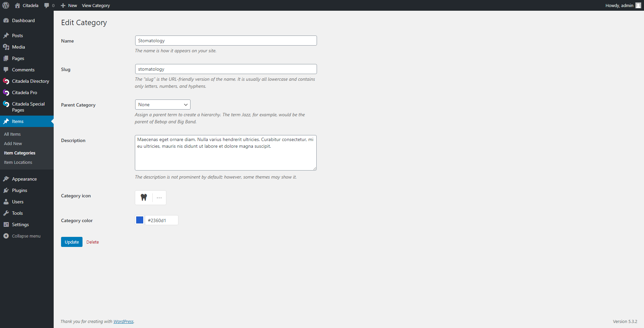Open Citadela Directory menu label
This screenshot has height=328, width=644.
pyautogui.click(x=31, y=81)
